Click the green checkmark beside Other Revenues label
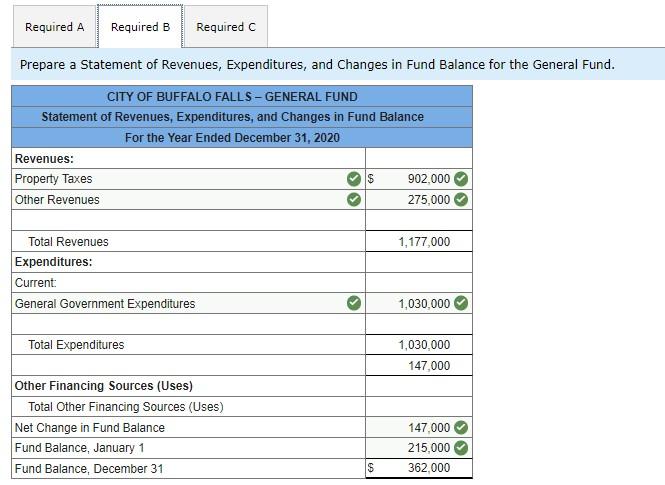 coord(354,199)
